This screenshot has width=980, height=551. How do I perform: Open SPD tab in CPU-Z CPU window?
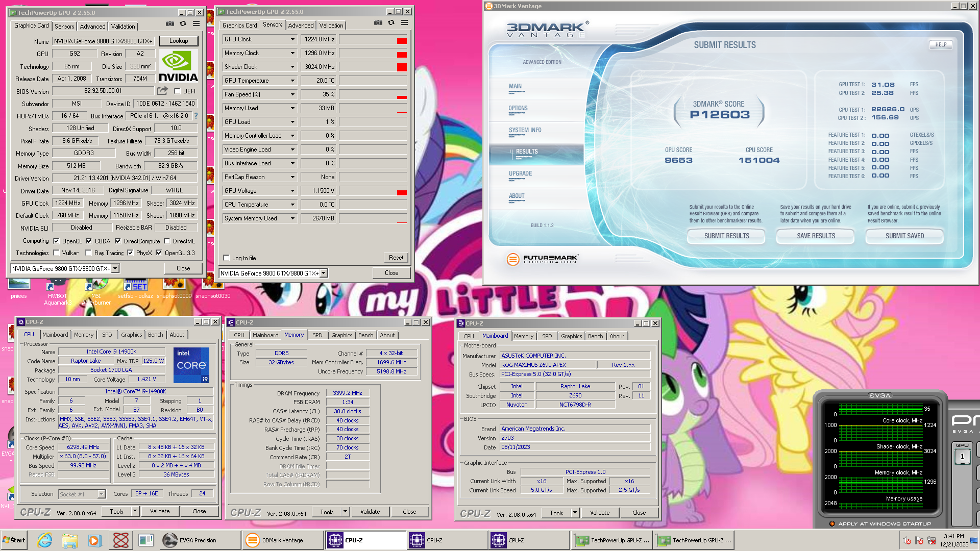(107, 335)
